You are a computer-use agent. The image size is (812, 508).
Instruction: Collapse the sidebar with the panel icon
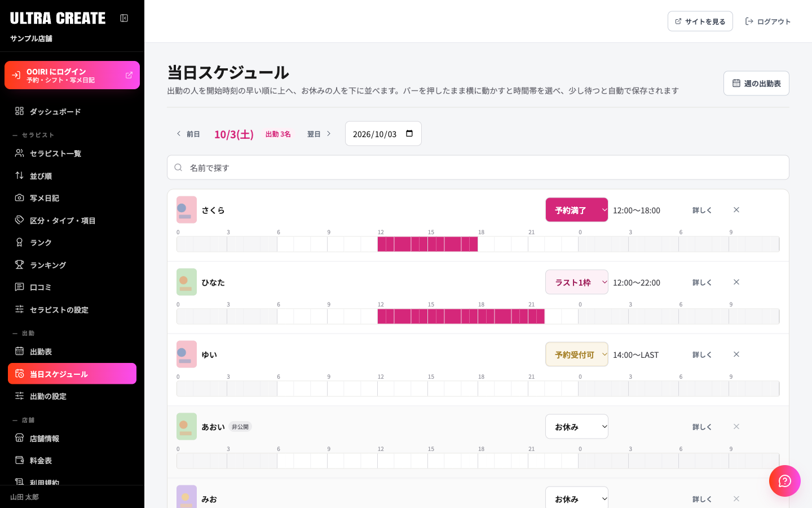pos(124,18)
